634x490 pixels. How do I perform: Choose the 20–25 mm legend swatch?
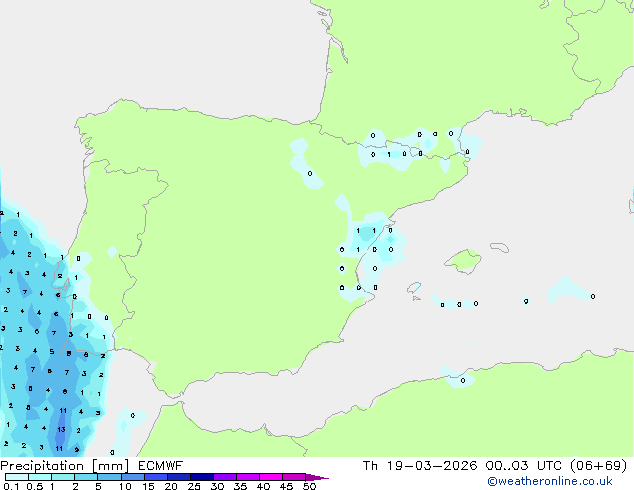179,477
